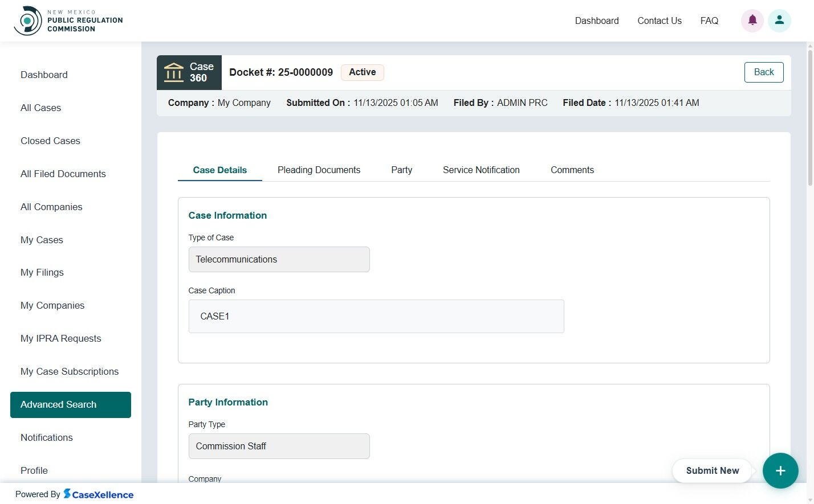
Task: Switch to the Case Details tab
Action: tap(220, 170)
